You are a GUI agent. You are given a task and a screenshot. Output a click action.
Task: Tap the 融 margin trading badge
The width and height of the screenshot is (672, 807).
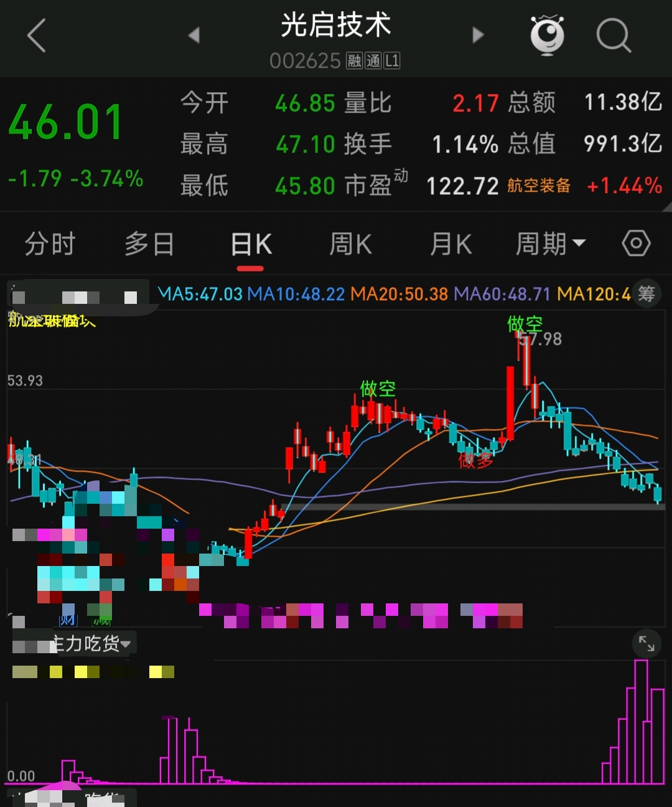point(354,61)
